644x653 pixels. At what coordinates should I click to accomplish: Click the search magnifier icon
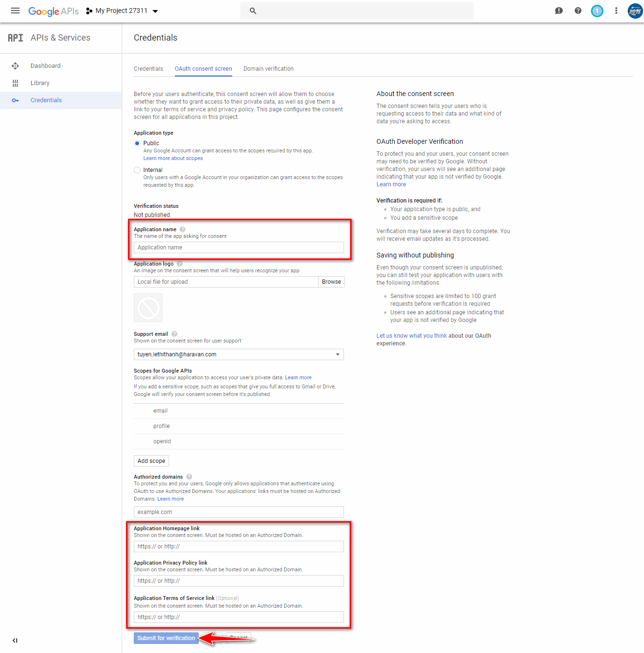click(253, 11)
